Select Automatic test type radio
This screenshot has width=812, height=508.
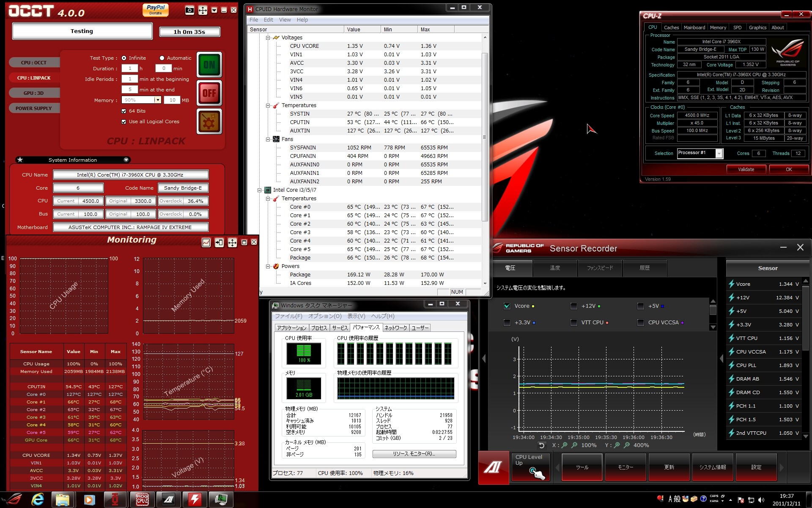(162, 58)
